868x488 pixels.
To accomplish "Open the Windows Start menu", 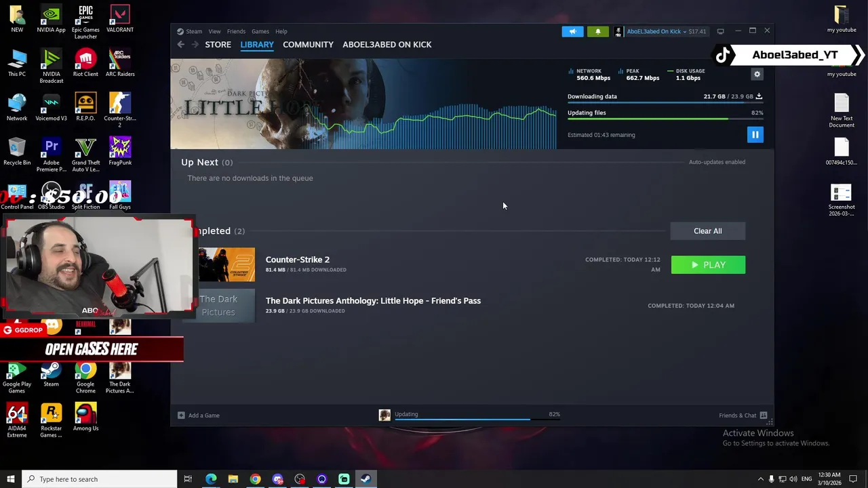I will 10,479.
